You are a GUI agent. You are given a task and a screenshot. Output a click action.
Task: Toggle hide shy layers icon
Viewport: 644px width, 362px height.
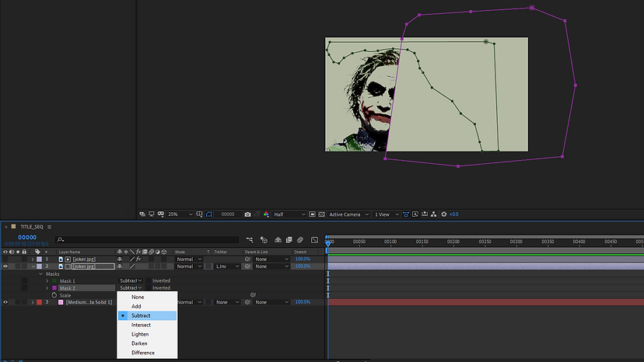click(x=278, y=240)
